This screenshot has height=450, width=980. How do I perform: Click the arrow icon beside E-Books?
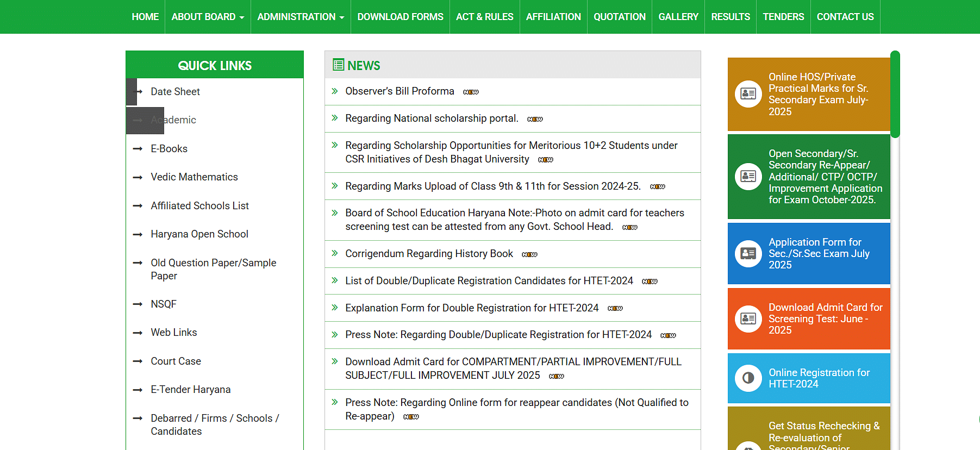(138, 149)
